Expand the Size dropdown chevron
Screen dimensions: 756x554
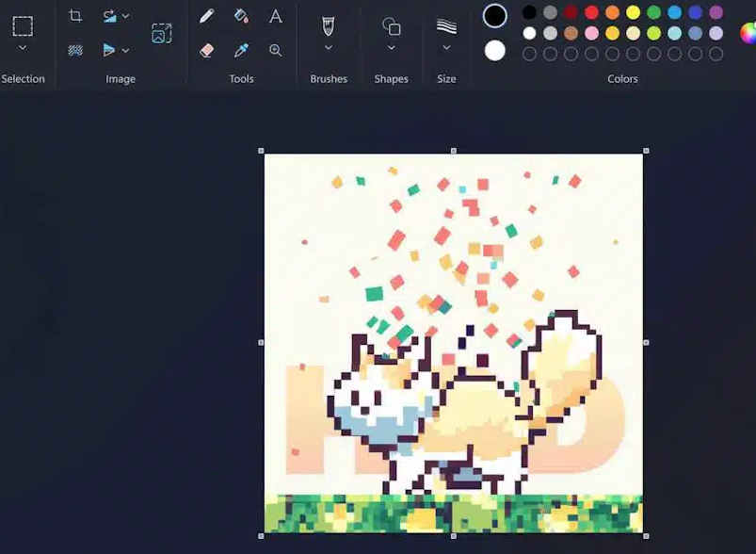click(x=446, y=48)
